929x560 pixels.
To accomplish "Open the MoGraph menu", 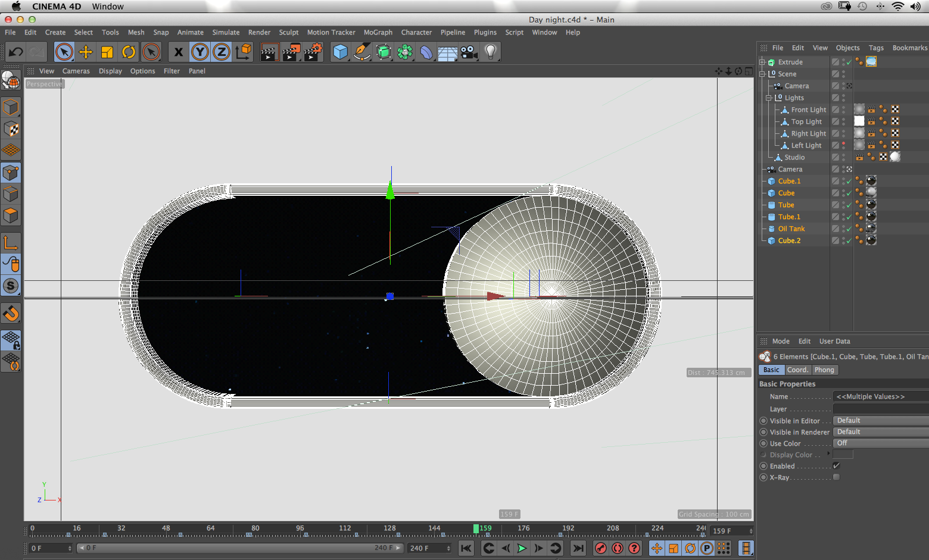I will (x=378, y=33).
